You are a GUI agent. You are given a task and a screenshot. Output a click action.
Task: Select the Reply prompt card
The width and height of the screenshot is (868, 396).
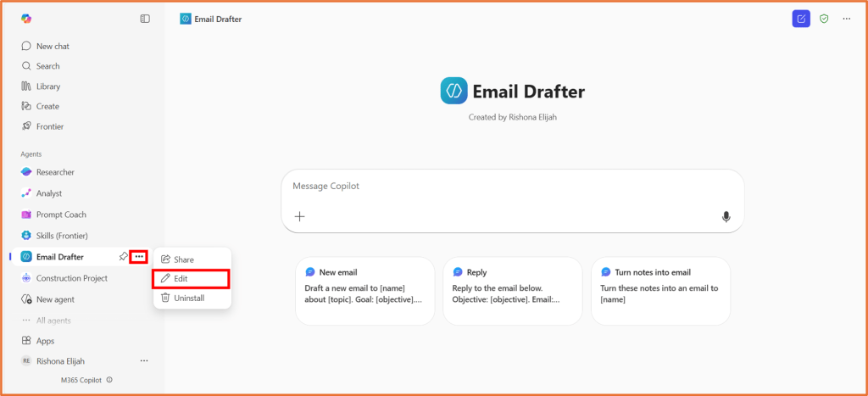click(x=513, y=291)
